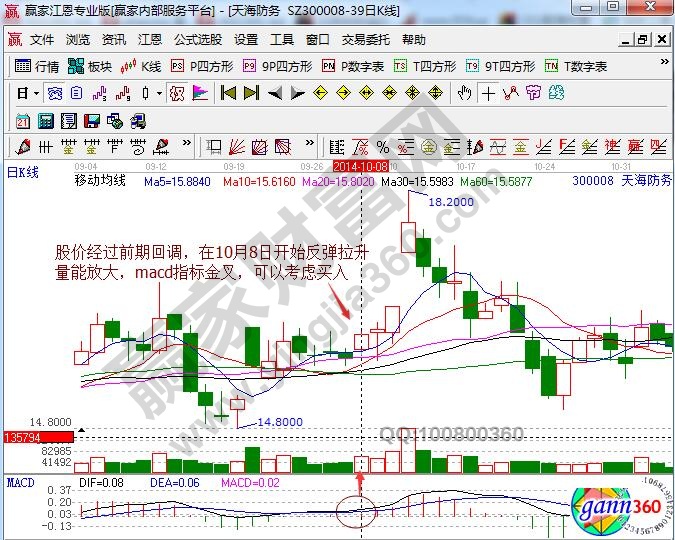The height and width of the screenshot is (540, 675).
Task: Click the MACD indicator label
Action: pyautogui.click(x=20, y=483)
